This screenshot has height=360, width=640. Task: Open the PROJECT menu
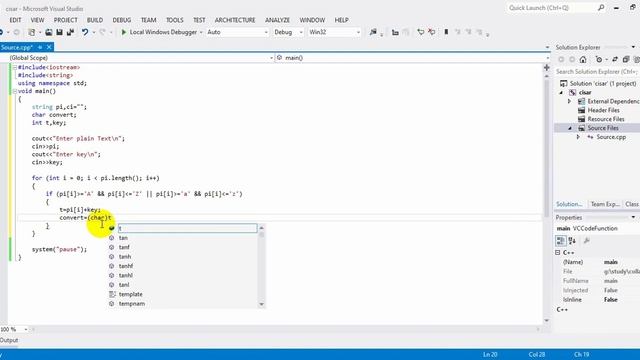pyautogui.click(x=65, y=20)
